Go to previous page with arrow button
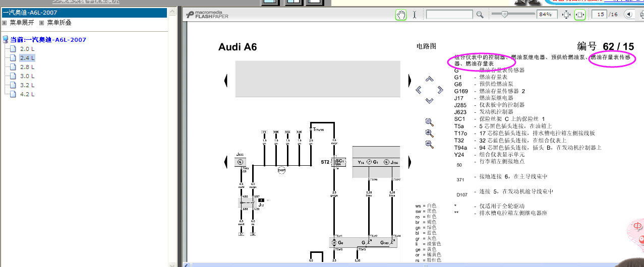644x267 pixels. point(629,15)
